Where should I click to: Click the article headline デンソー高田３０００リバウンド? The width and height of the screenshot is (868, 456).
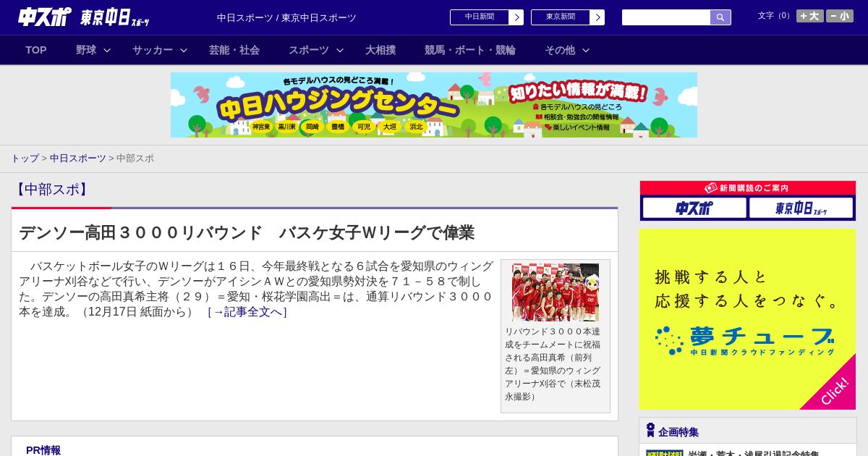(247, 232)
